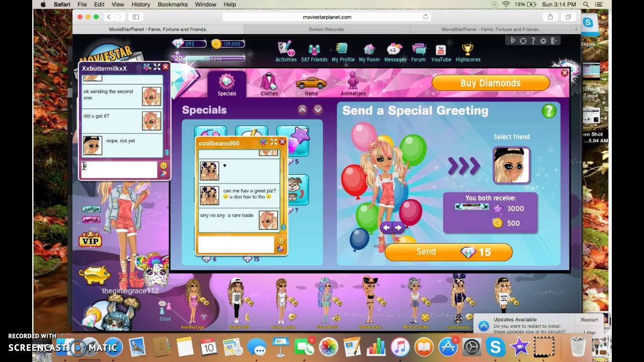Viewport: 644px width, 362px height.
Task: Expand the XxbuttermilkxX chat window
Action: tap(157, 67)
